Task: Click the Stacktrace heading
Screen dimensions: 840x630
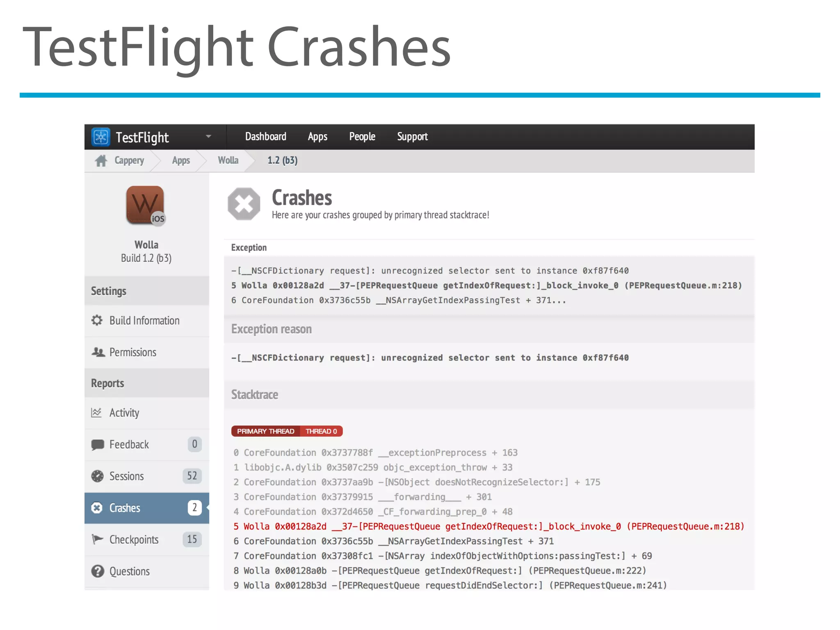Action: (x=254, y=395)
